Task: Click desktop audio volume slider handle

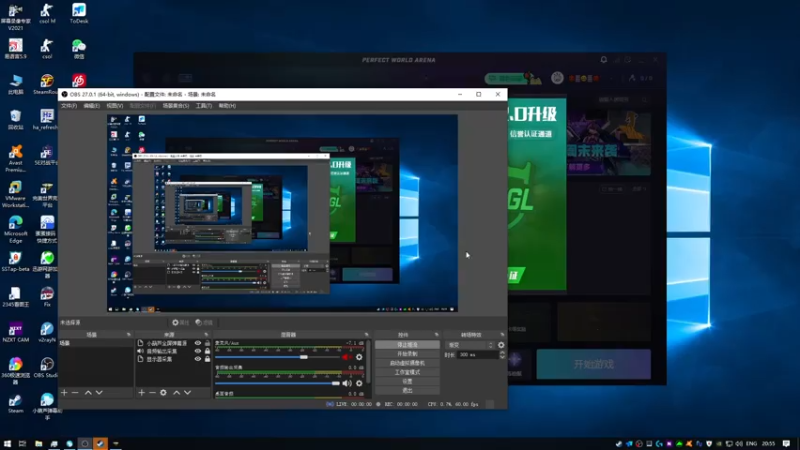Action: tap(335, 383)
